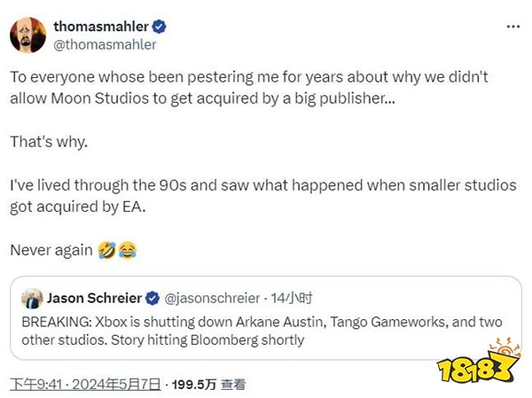Open the @thomasmahler handle link

(x=105, y=45)
